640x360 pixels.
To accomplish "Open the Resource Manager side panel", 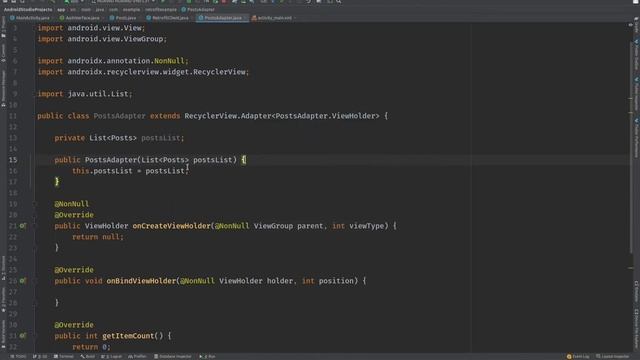I will 3,88.
